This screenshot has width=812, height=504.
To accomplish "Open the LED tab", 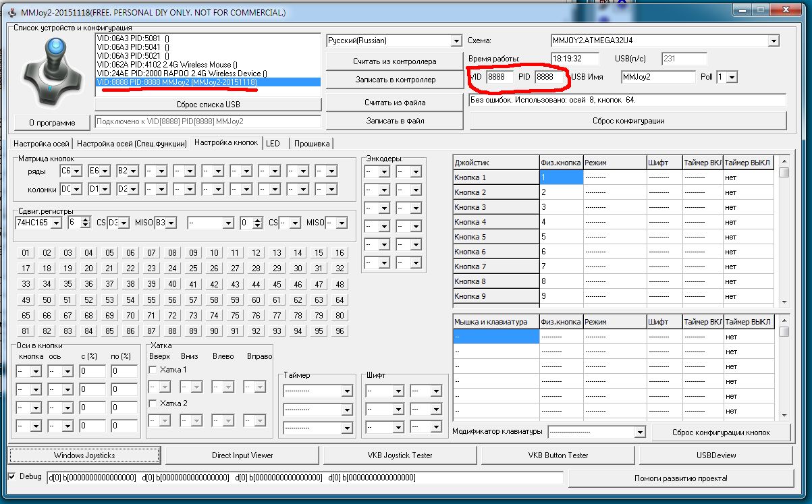I will coord(273,144).
